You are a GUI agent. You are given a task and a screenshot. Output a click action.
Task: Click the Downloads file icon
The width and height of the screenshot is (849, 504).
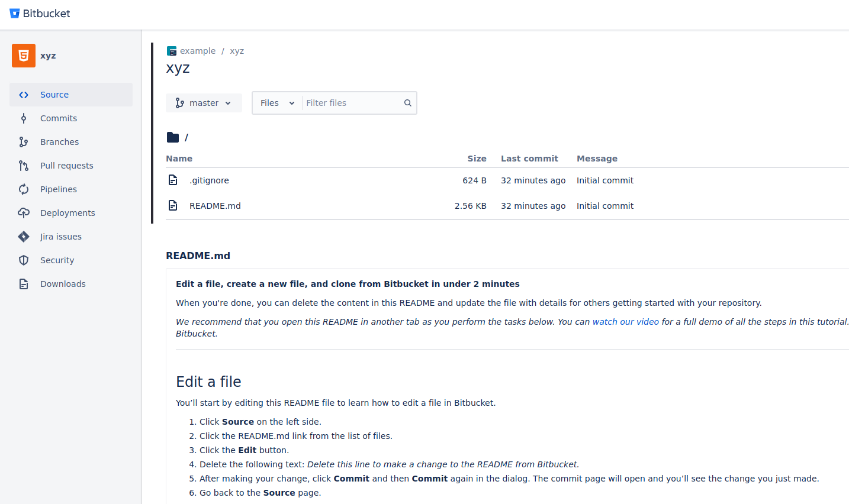[x=24, y=284]
